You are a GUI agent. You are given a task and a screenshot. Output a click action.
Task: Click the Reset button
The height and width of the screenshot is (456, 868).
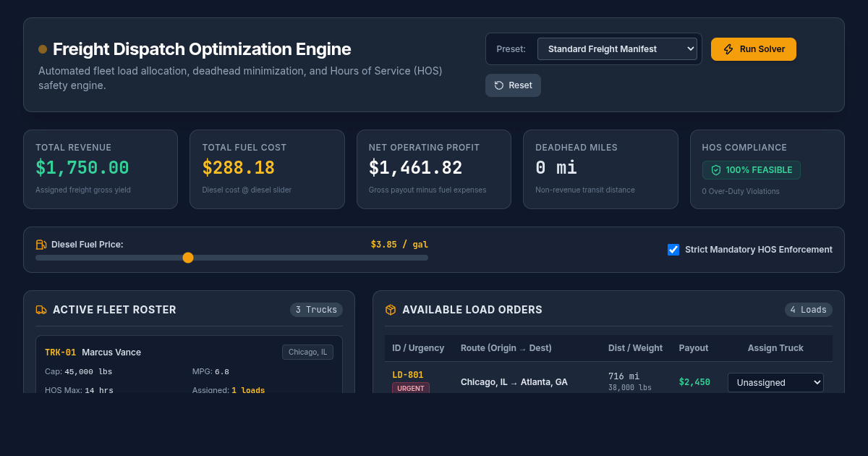(513, 85)
